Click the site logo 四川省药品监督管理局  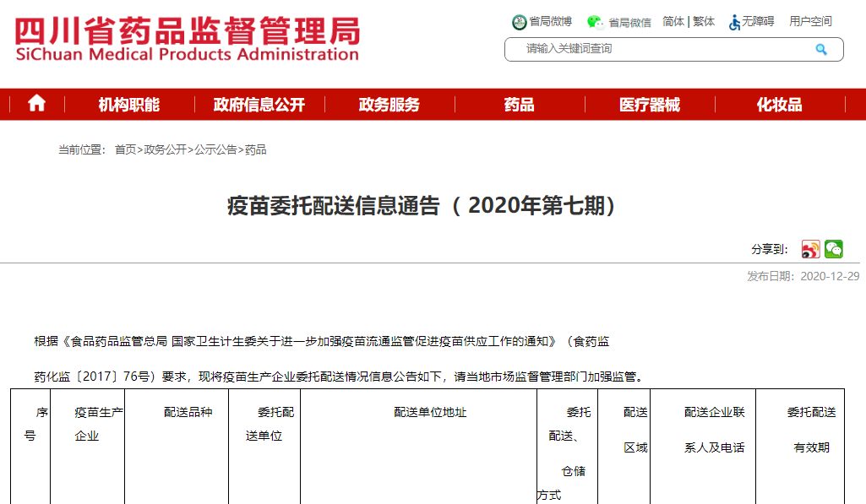click(187, 39)
